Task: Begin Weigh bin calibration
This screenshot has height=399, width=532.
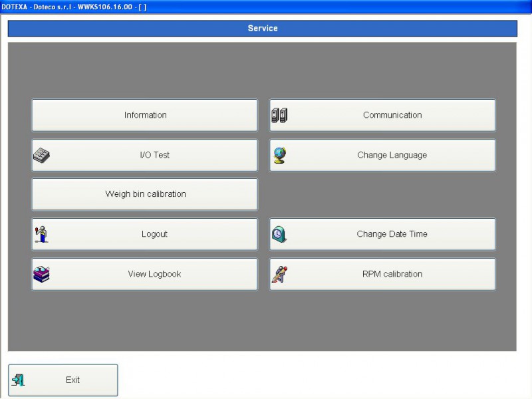Action: tap(144, 194)
